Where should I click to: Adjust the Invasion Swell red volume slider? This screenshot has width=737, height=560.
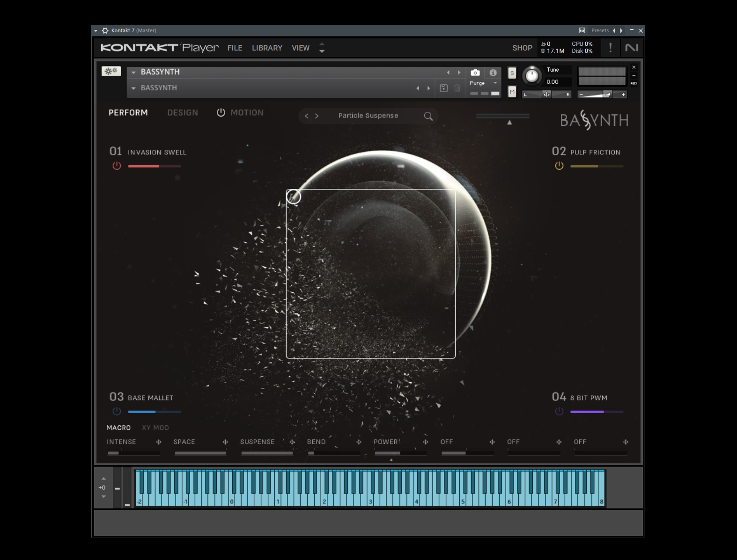click(x=155, y=166)
